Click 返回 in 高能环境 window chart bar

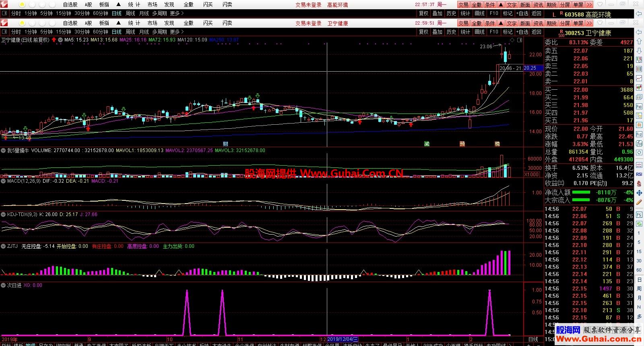pos(537,13)
